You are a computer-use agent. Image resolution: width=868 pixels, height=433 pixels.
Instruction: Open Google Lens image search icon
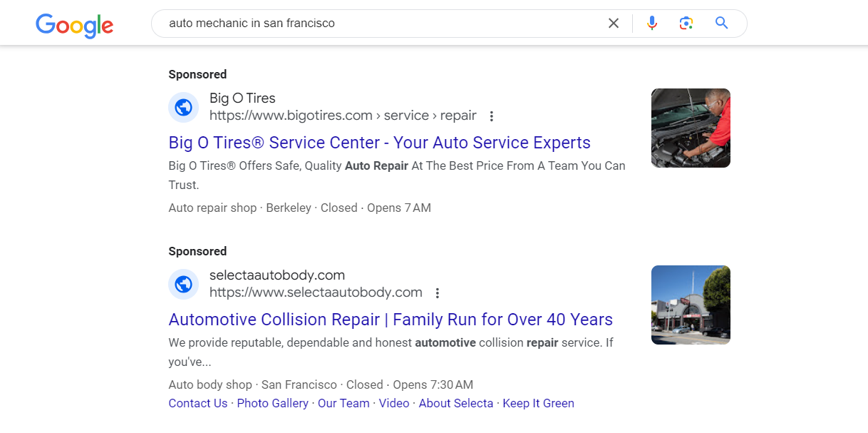pos(686,24)
